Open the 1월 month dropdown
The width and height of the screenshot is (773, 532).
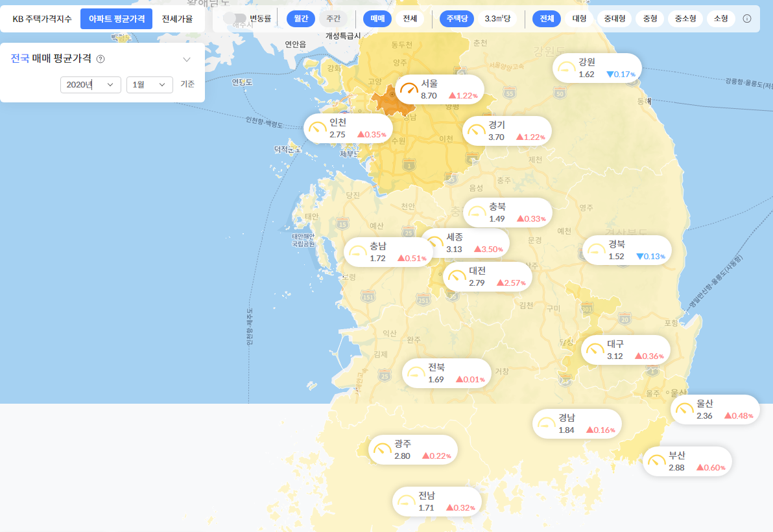149,85
